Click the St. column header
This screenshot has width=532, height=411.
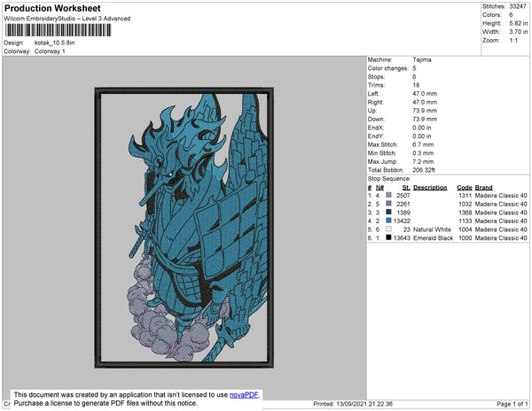[x=406, y=188]
